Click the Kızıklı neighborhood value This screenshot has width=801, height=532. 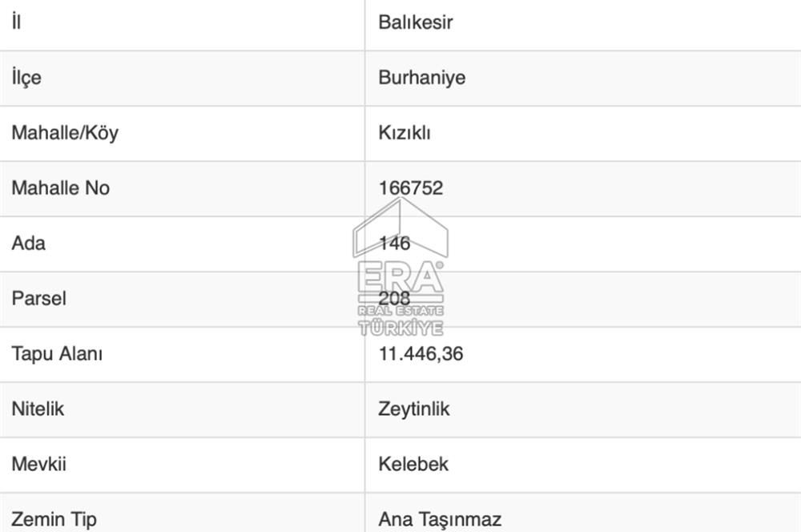click(404, 133)
